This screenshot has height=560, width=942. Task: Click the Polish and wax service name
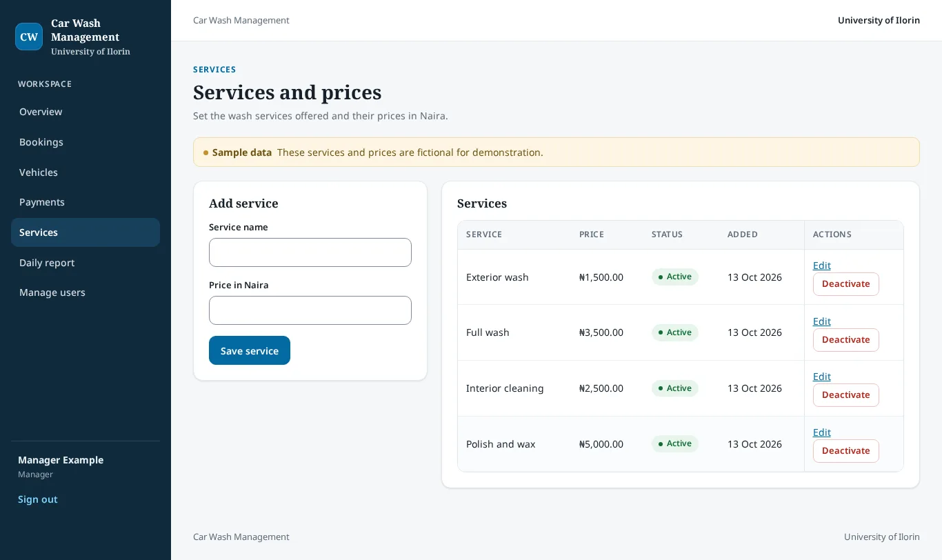pyautogui.click(x=501, y=444)
